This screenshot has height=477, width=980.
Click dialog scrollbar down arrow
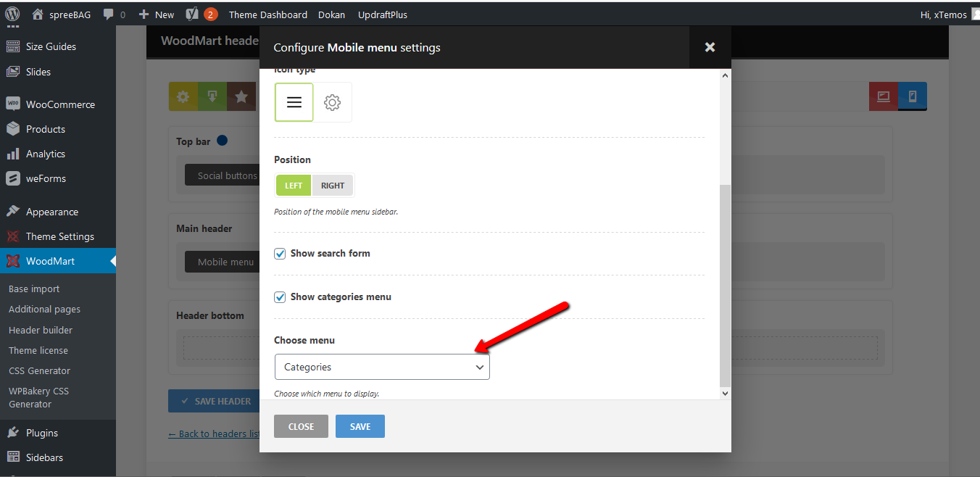coord(725,393)
